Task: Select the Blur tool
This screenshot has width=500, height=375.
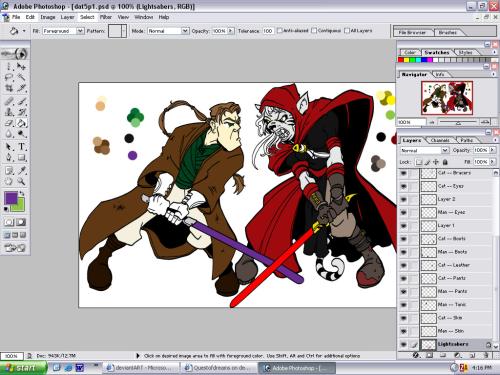Action: 9,134
